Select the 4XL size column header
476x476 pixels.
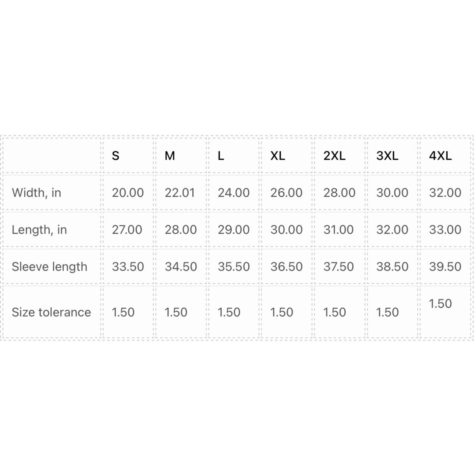[440, 155]
